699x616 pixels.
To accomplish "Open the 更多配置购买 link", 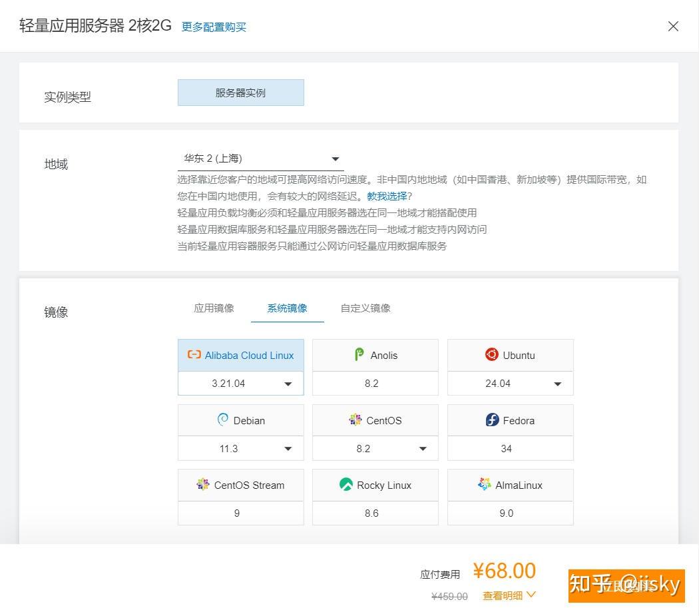I will click(x=214, y=27).
